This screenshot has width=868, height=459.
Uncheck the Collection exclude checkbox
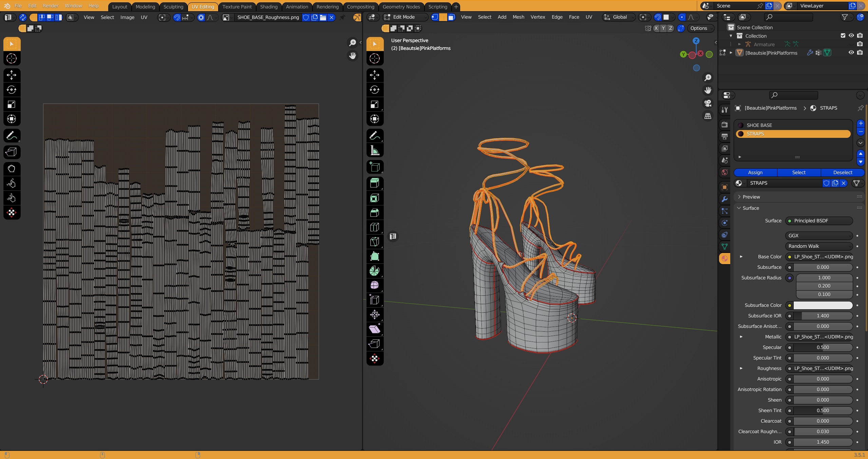point(843,36)
